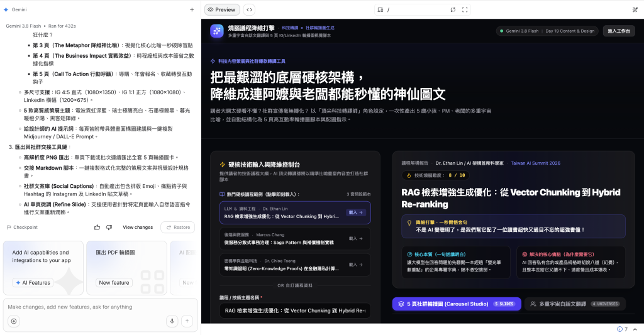644x335 pixels.
Task: Click the 核心本質 circle icon
Action: [409, 254]
